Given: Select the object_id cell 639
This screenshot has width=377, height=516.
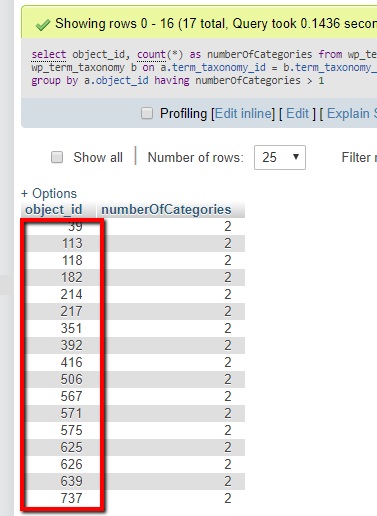Looking at the screenshot, I should [x=72, y=481].
